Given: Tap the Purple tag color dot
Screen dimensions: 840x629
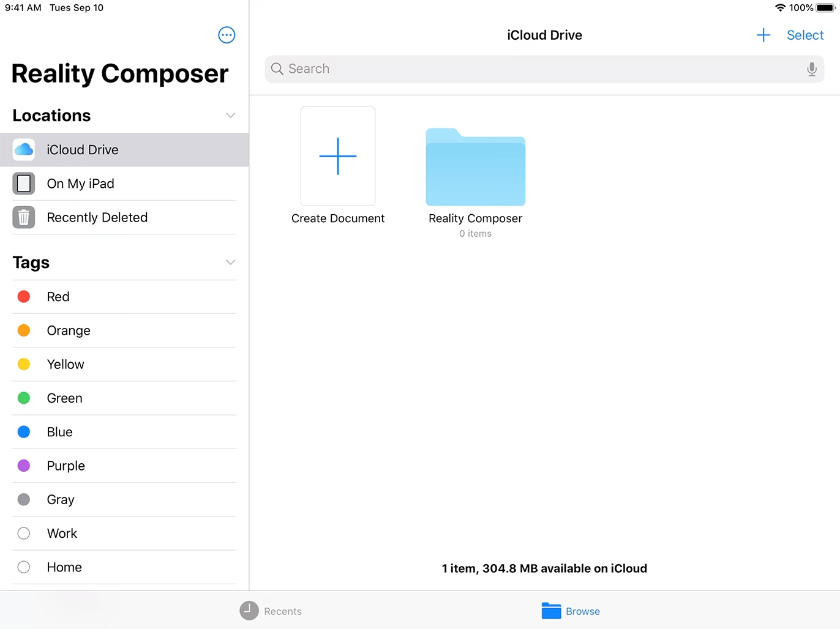Looking at the screenshot, I should (24, 466).
